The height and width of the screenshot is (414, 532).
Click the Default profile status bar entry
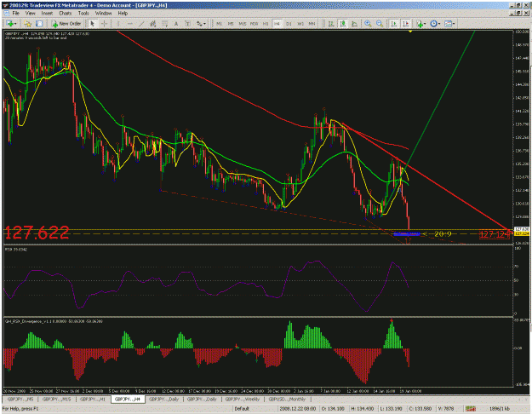coord(242,409)
